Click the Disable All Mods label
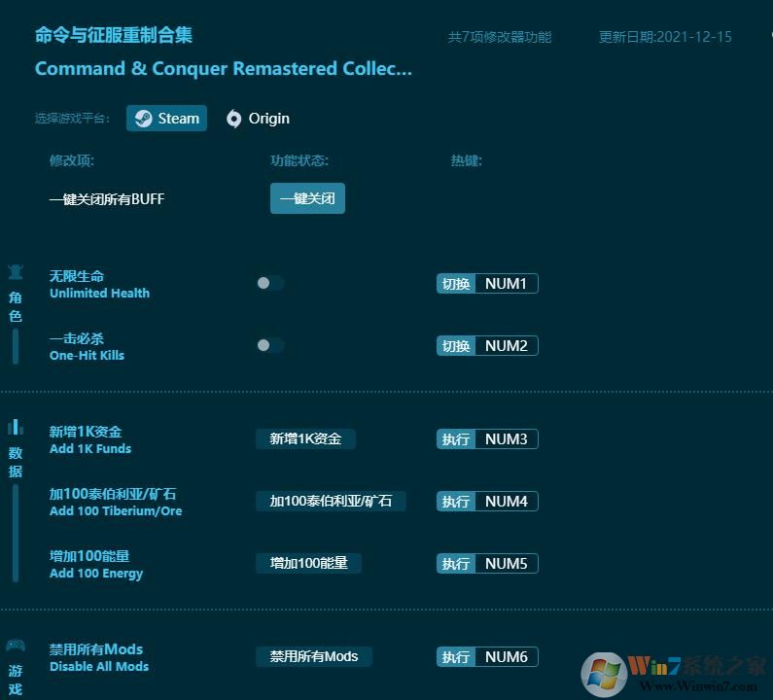This screenshot has width=773, height=700. [x=99, y=667]
